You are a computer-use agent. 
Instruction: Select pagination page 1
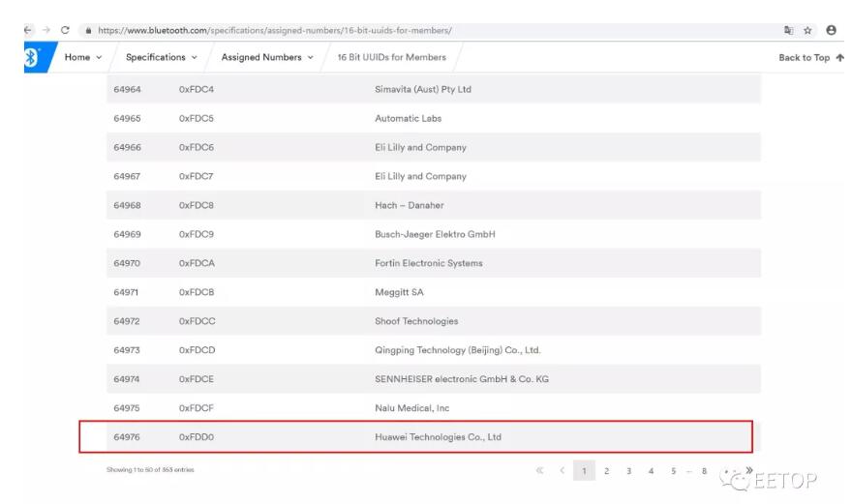[584, 471]
